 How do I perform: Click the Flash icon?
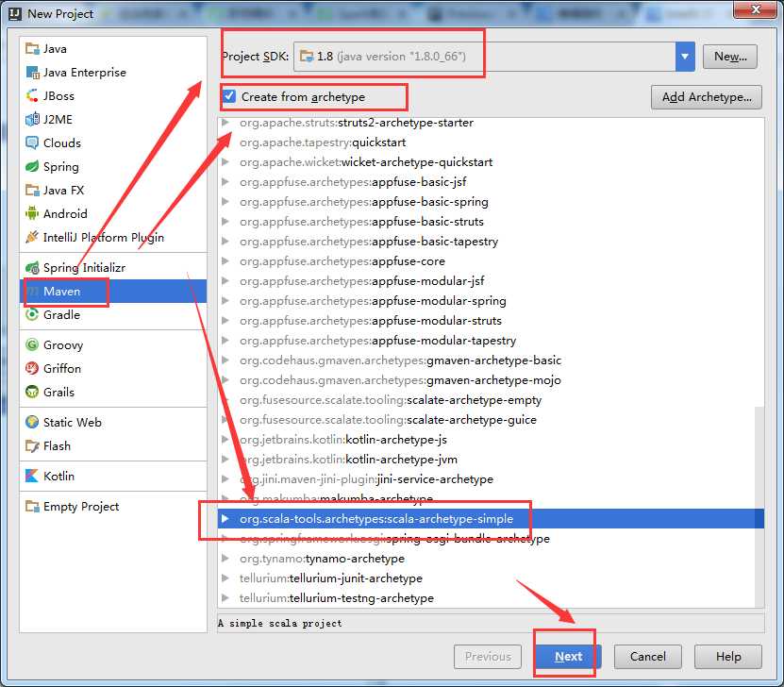click(x=32, y=446)
